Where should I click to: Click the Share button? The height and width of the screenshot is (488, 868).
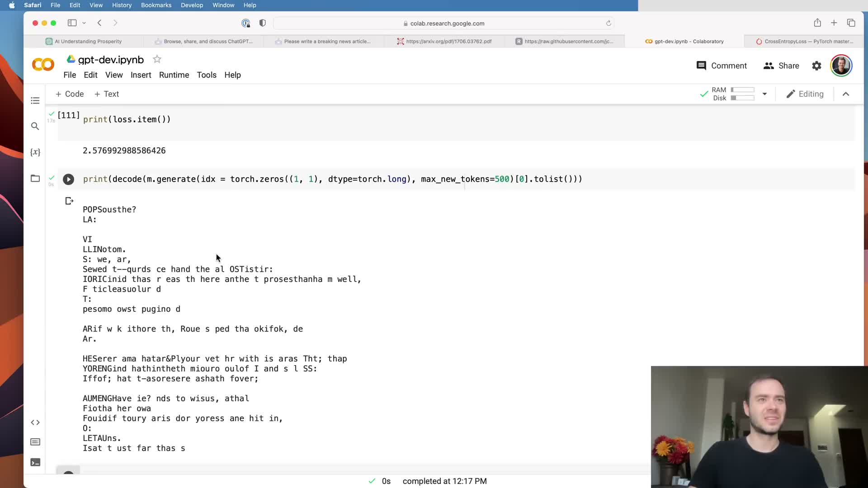781,66
